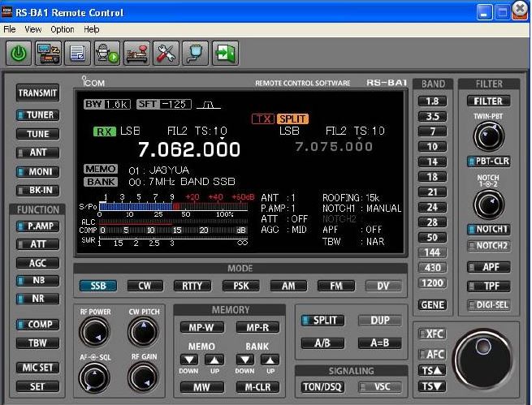The height and width of the screenshot is (405, 532).
Task: Click the serial cable connector icon
Action: coord(194,53)
